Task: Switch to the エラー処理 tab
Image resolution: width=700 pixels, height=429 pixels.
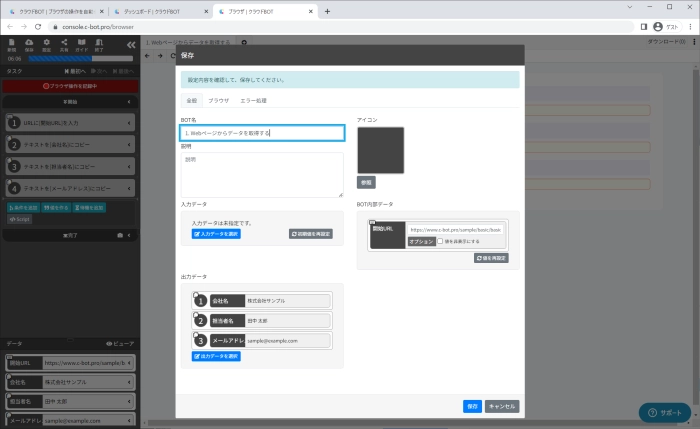Action: (254, 101)
